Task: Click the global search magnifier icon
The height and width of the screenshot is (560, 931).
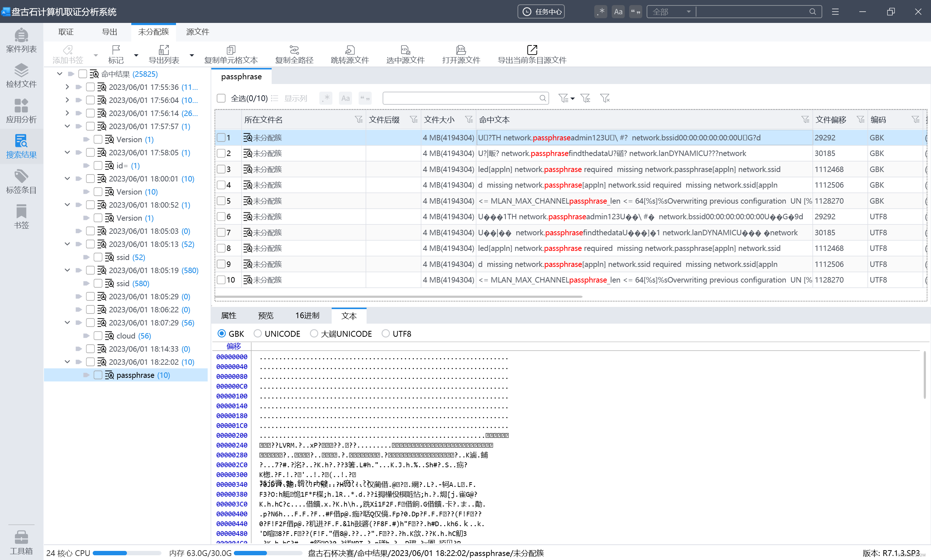Action: pyautogui.click(x=812, y=12)
